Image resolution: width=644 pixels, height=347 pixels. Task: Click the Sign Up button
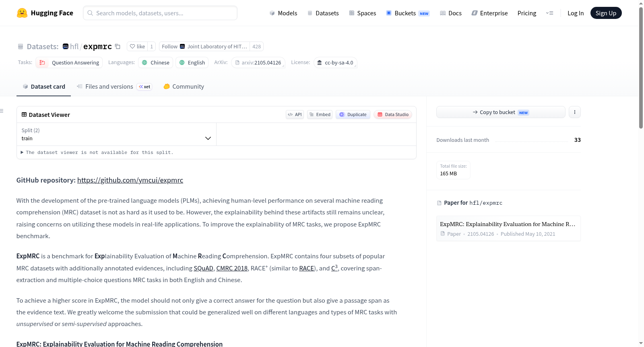click(x=606, y=13)
